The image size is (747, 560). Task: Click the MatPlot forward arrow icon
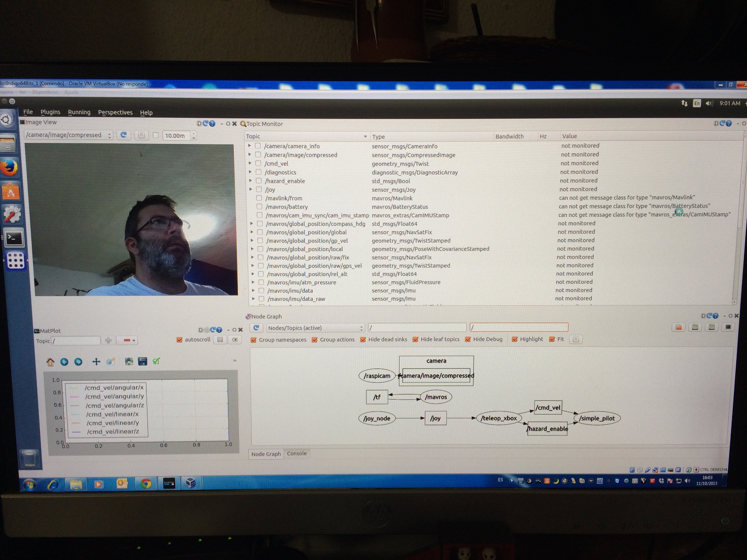pyautogui.click(x=78, y=361)
